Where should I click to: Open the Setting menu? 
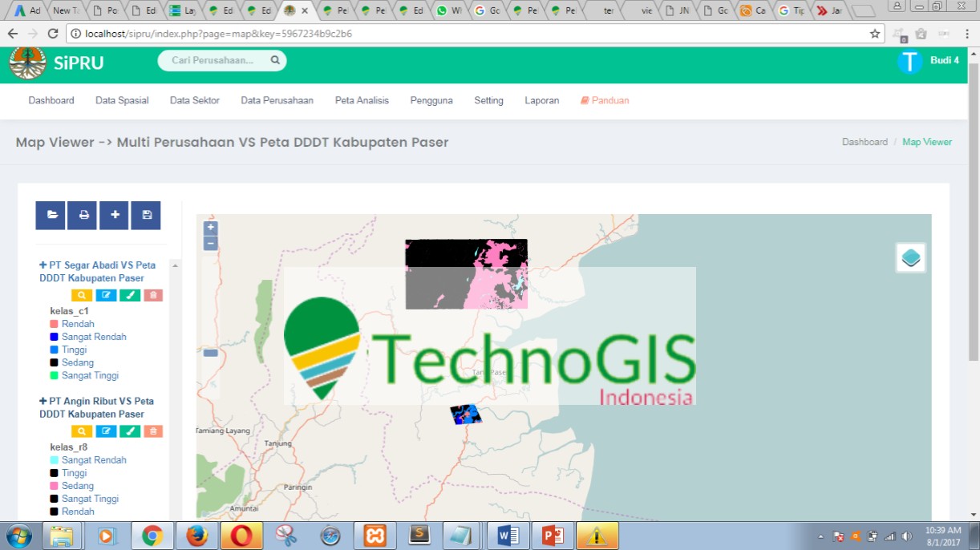pyautogui.click(x=488, y=100)
